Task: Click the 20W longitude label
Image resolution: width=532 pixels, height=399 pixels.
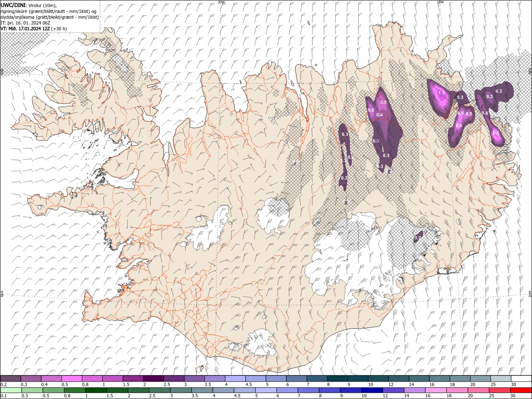Action: (222, 2)
